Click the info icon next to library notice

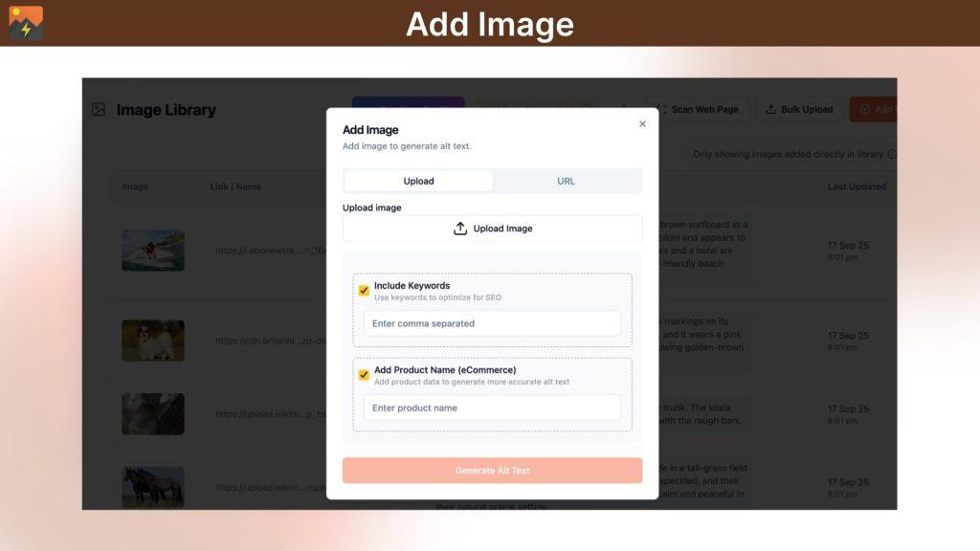pyautogui.click(x=891, y=154)
